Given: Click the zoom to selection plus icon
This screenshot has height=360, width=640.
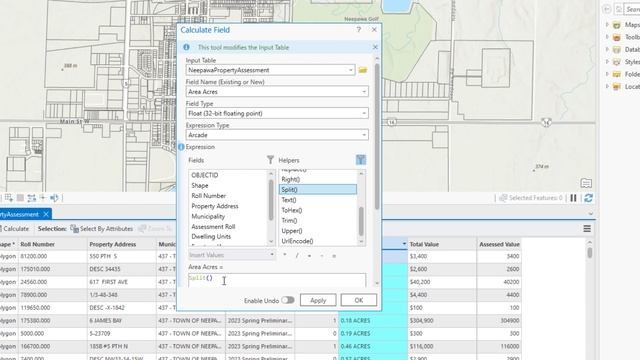Looking at the screenshot, I should [43, 198].
